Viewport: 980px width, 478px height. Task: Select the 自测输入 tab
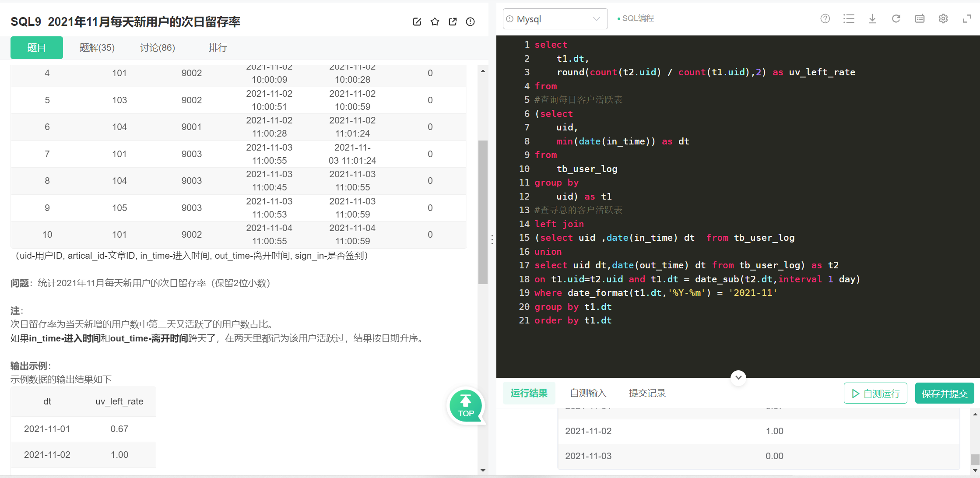click(588, 393)
